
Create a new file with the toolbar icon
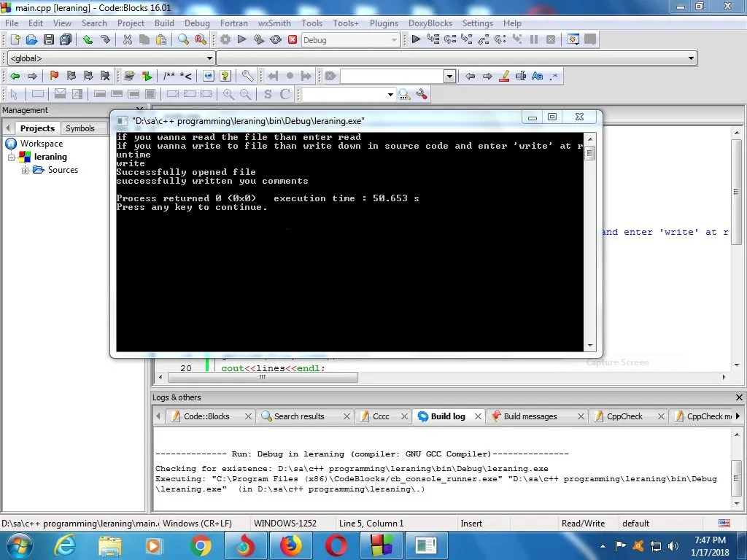pyautogui.click(x=15, y=39)
